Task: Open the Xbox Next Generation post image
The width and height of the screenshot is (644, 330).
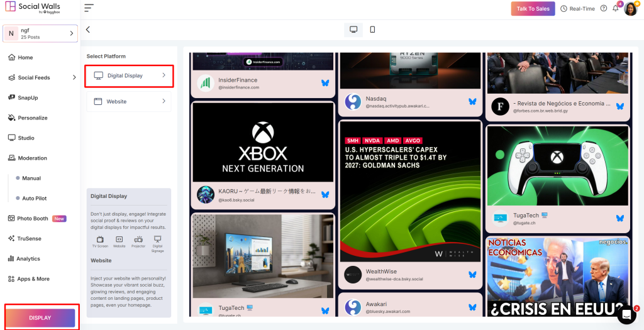Action: 263,142
